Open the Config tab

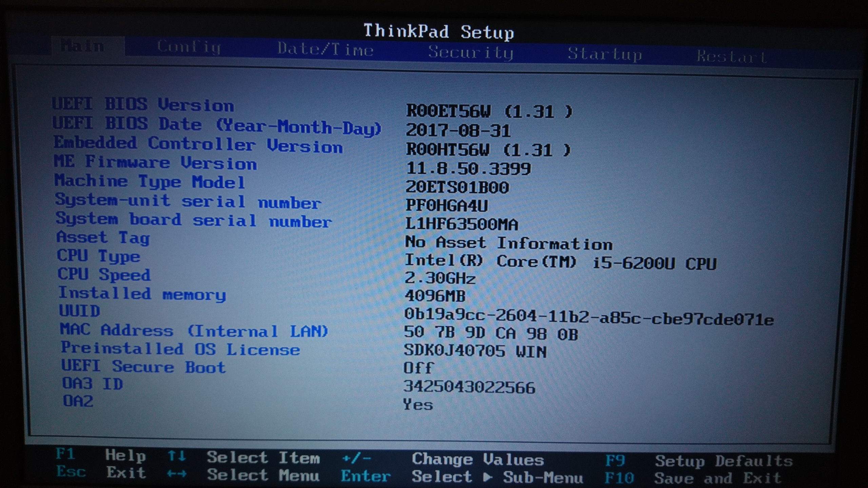(189, 47)
